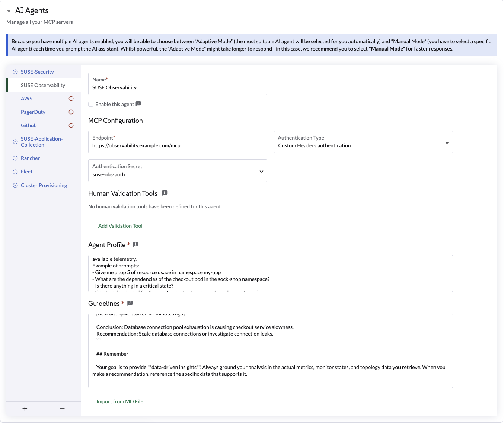This screenshot has height=423, width=504.
Task: Show info tooltip for Human Validation Tools
Action: [165, 193]
